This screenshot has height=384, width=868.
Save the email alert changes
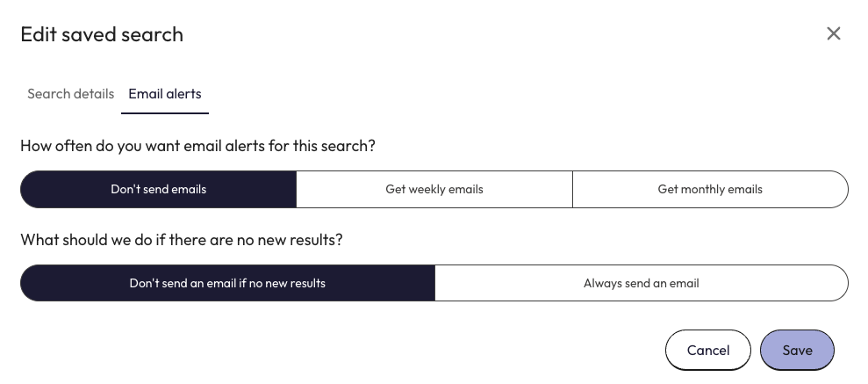point(797,350)
